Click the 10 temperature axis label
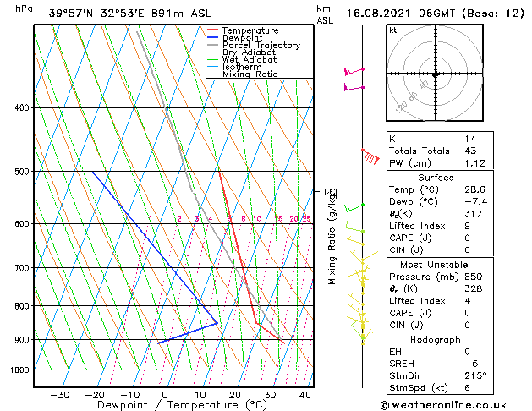 (x=200, y=395)
